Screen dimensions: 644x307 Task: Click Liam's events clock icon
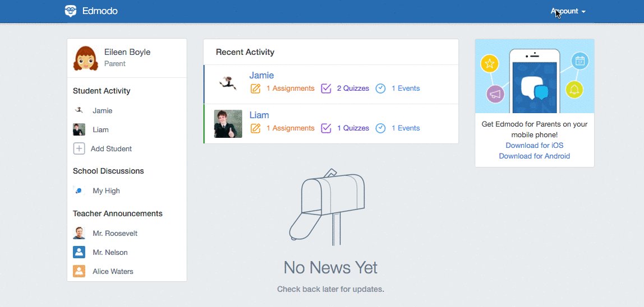point(381,128)
